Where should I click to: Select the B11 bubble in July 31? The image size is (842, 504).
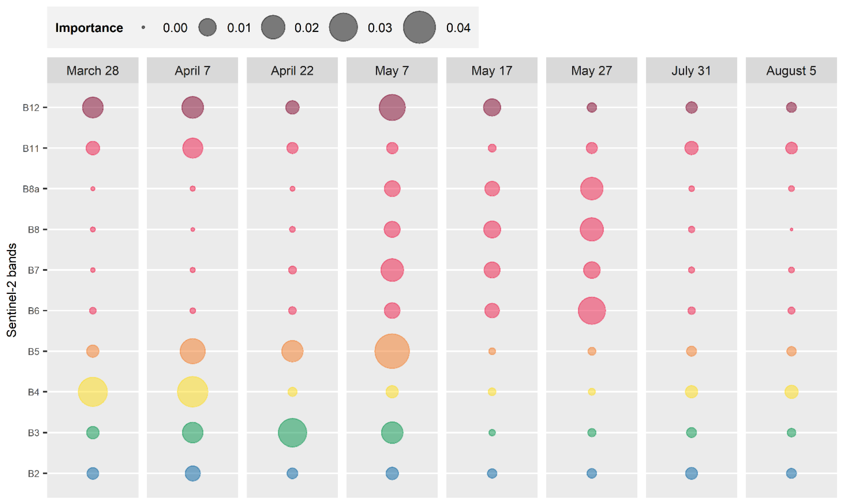[x=691, y=148]
